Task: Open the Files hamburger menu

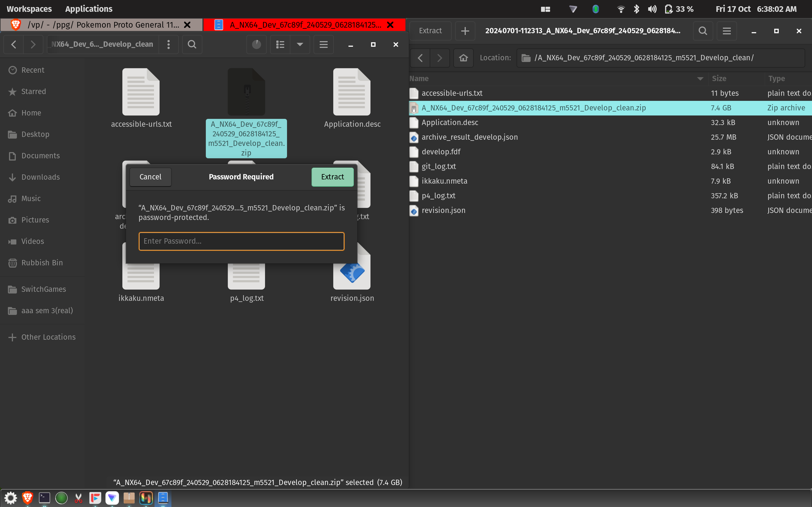Action: point(323,44)
